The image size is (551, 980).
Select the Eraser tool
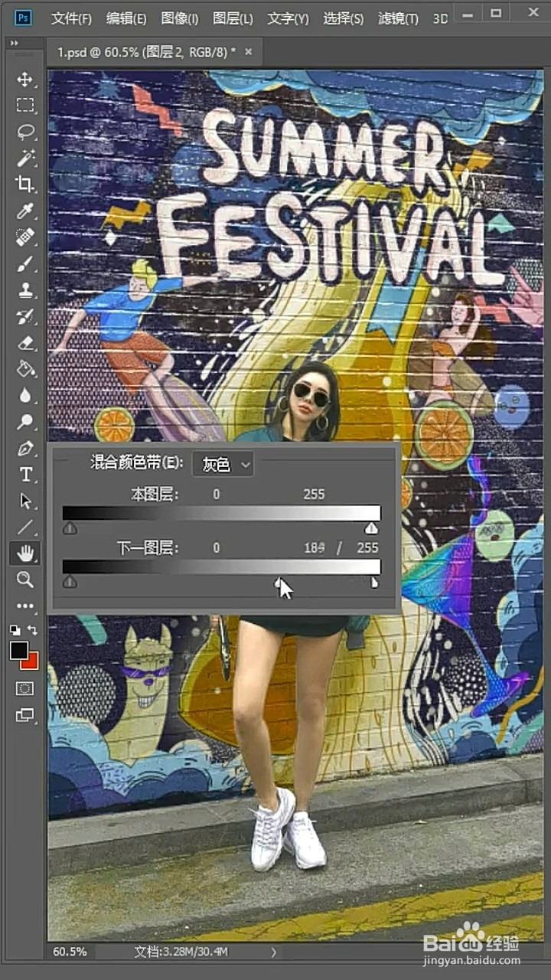pos(25,342)
